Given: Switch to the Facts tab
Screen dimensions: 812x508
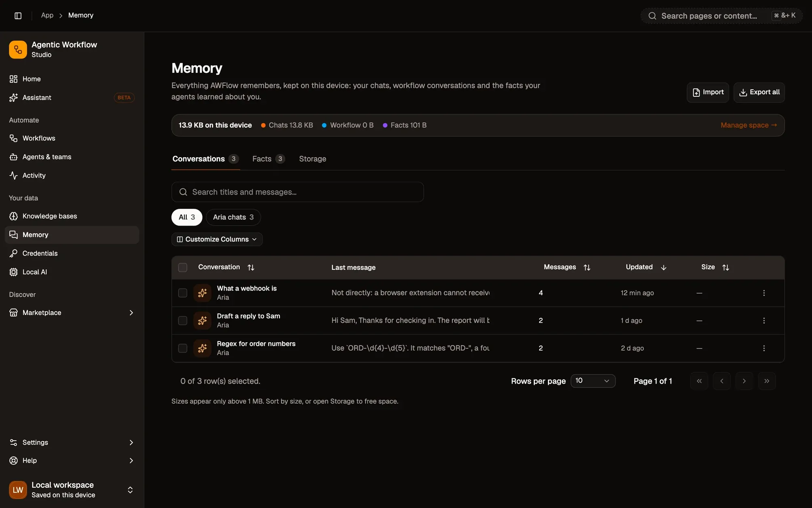Looking at the screenshot, I should [268, 159].
